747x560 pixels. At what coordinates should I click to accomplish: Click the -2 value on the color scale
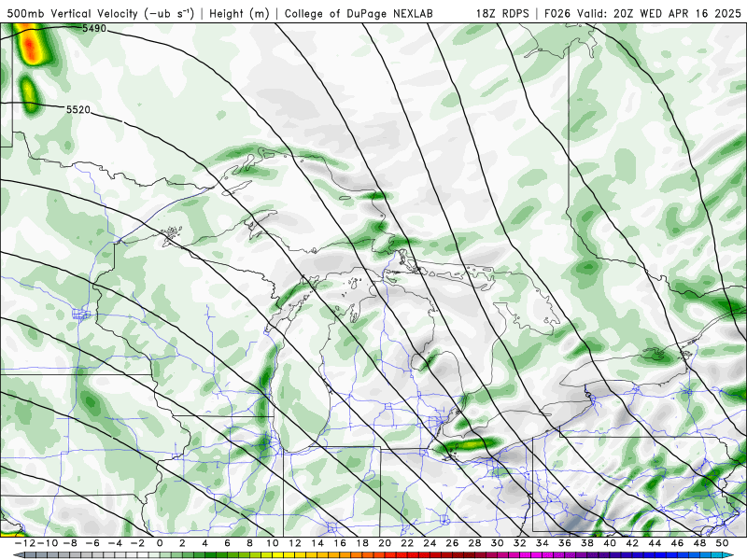tap(137, 543)
